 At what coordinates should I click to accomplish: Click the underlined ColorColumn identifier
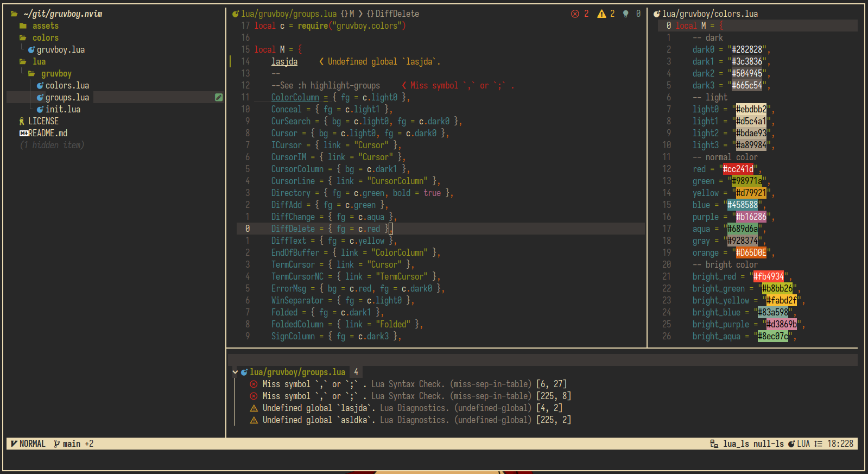(x=295, y=98)
